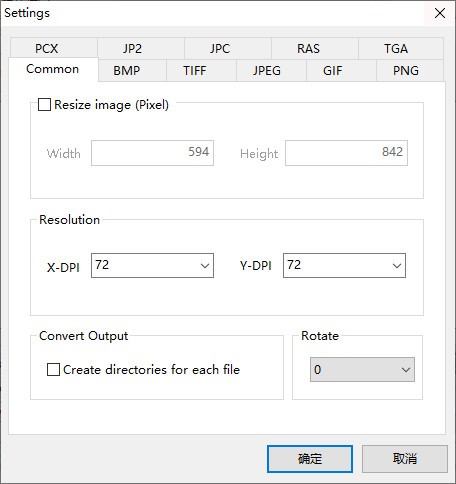Image resolution: width=456 pixels, height=484 pixels.
Task: Select the Common tab
Action: [x=53, y=69]
